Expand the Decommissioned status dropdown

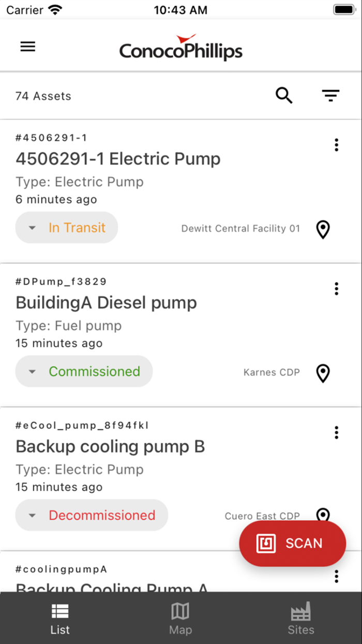pyautogui.click(x=32, y=515)
